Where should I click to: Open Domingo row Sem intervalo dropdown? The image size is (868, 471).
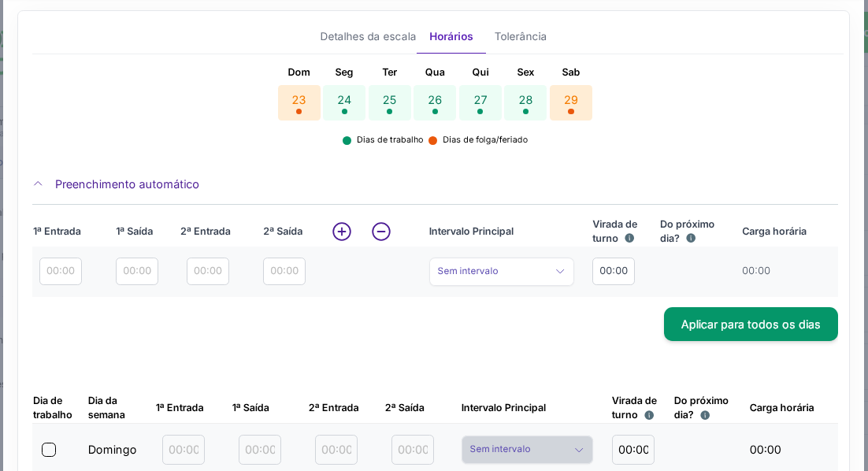click(x=527, y=450)
